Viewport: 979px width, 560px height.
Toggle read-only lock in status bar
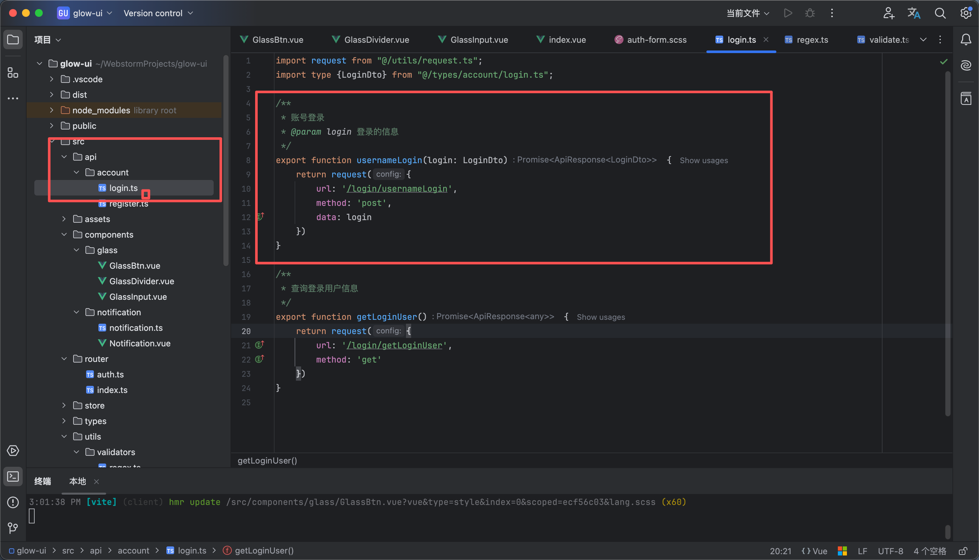[x=963, y=551]
